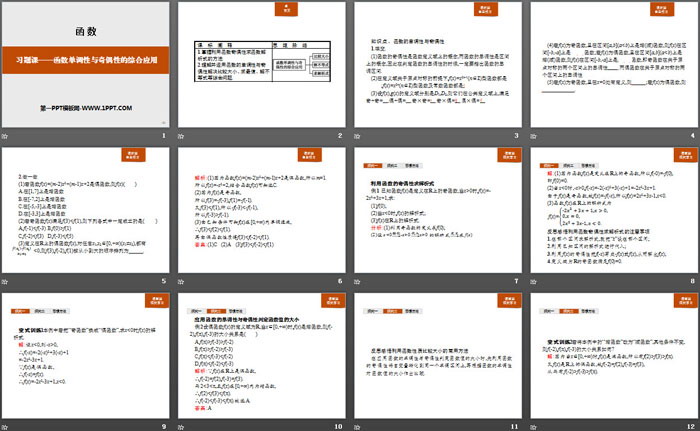Click star icon under slide 7
The image size is (700, 431).
click(x=357, y=281)
